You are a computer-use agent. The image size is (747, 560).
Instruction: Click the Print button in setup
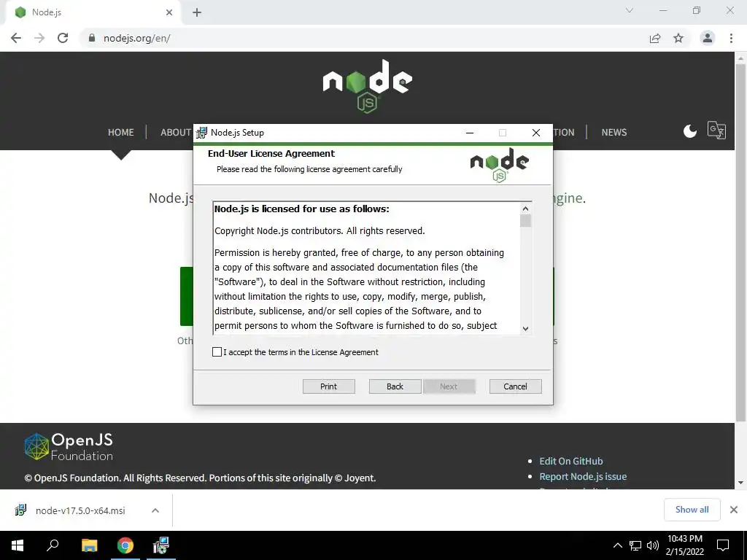(x=329, y=386)
